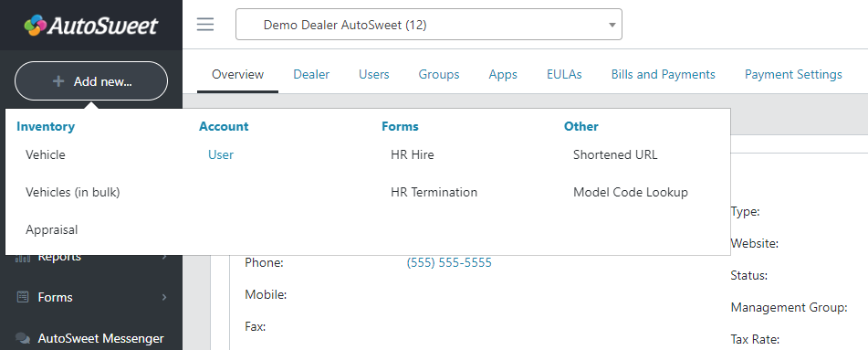Click the Type: field label
The width and height of the screenshot is (868, 350).
[x=745, y=211]
